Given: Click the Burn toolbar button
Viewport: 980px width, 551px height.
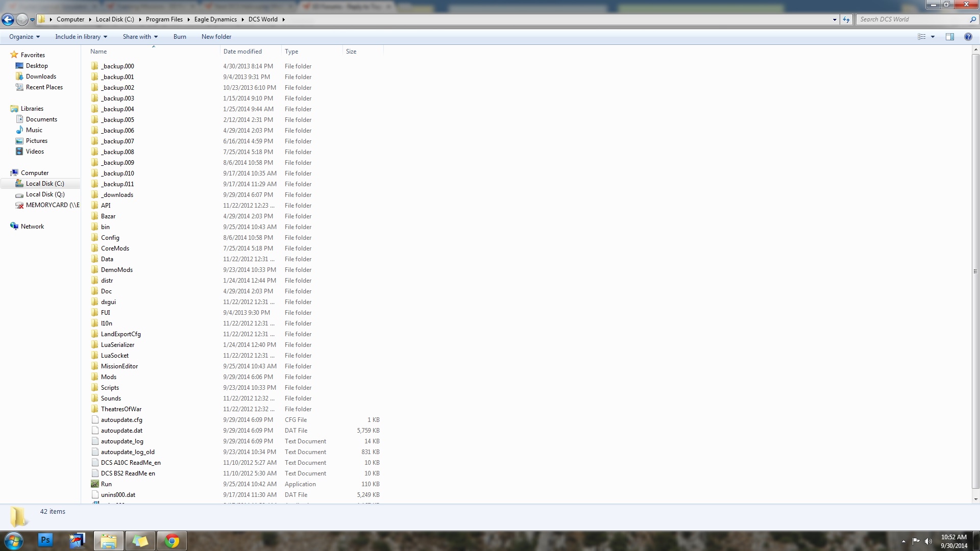Looking at the screenshot, I should point(180,37).
